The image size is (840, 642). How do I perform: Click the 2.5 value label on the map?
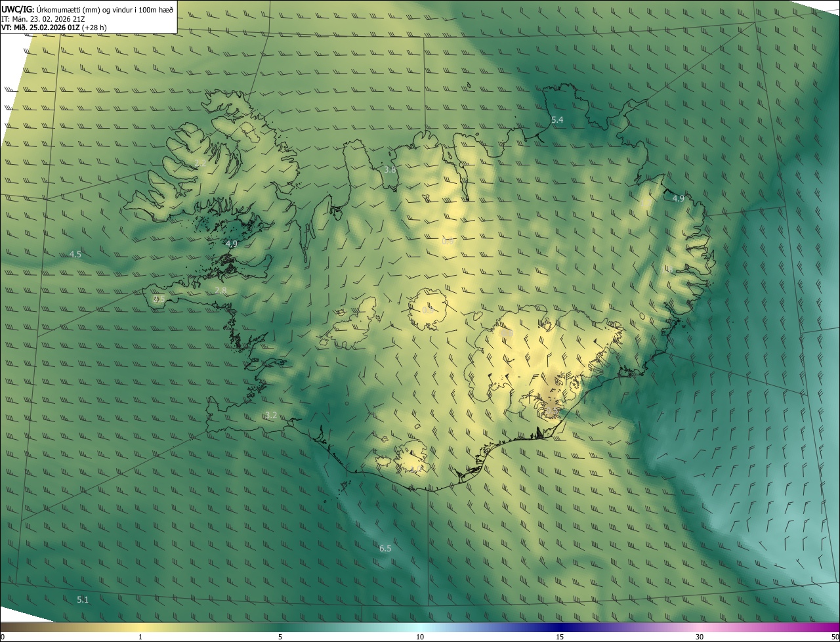point(159,299)
